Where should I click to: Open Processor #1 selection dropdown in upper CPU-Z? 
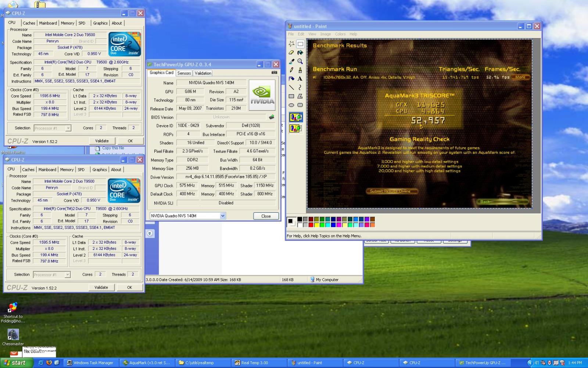68,128
